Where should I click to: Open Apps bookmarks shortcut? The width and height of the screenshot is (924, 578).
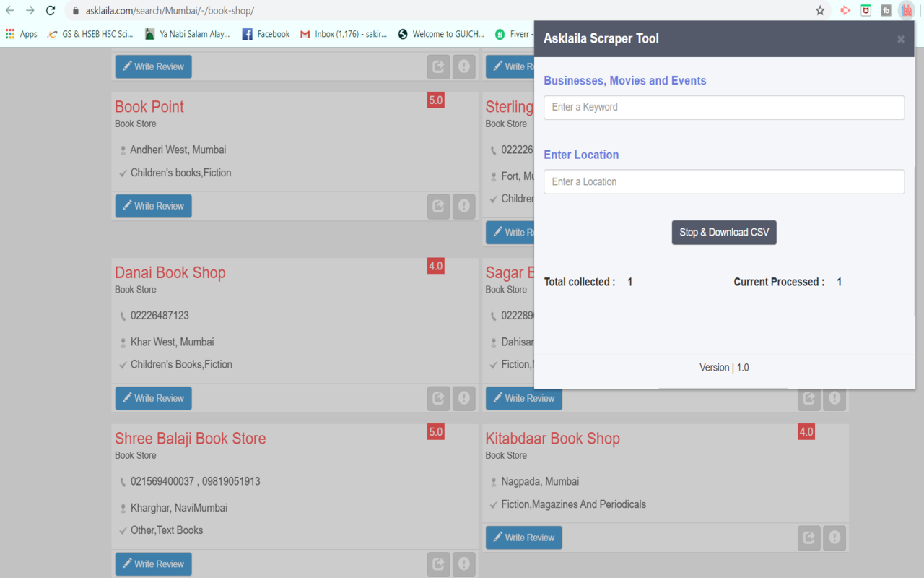(x=21, y=34)
